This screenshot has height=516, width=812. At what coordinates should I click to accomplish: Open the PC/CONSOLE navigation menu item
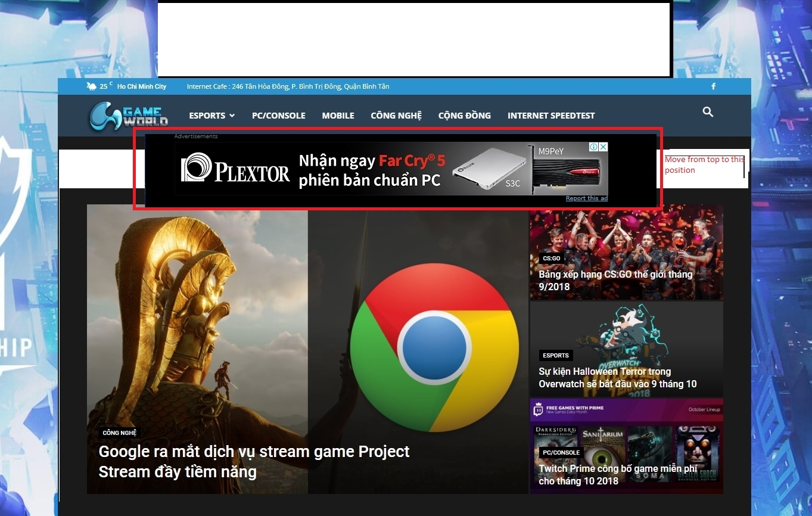click(x=279, y=116)
